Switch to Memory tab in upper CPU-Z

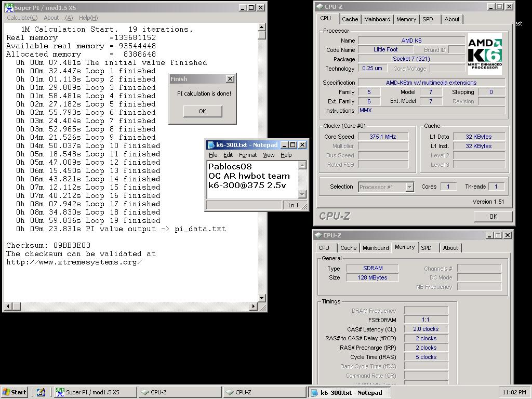tap(406, 19)
